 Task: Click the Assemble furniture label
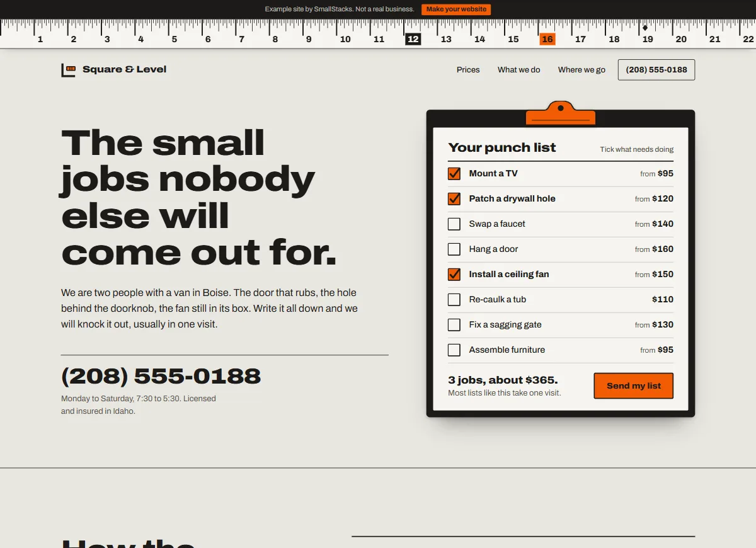click(x=507, y=350)
